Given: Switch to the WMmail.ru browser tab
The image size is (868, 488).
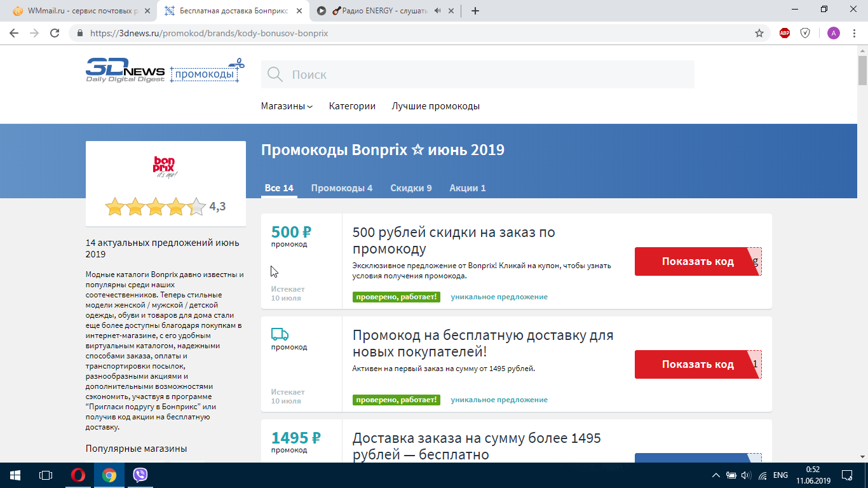Looking at the screenshot, I should [x=80, y=11].
